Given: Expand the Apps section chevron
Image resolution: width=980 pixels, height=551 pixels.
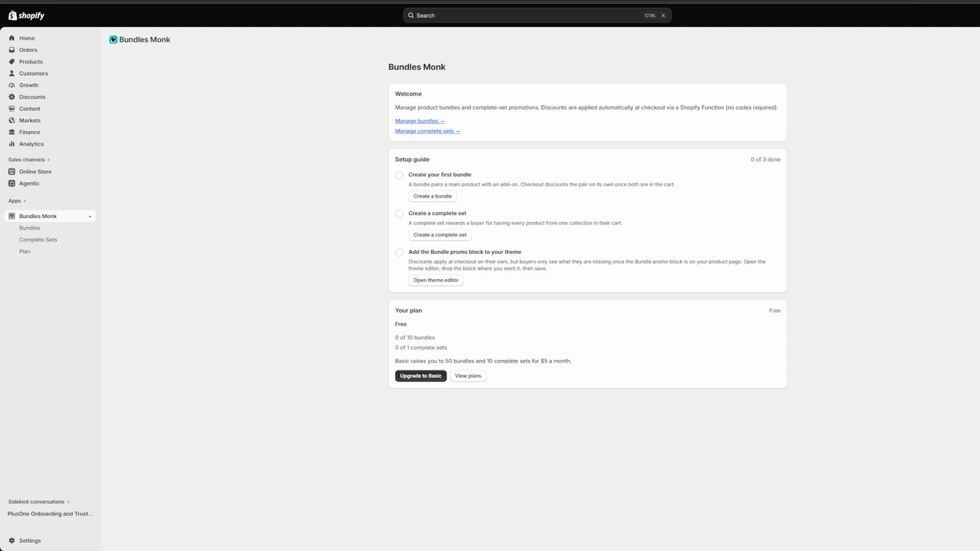Looking at the screenshot, I should (24, 201).
